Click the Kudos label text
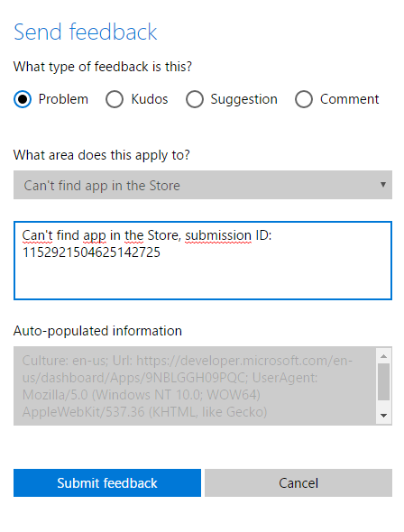Screen dimensions: 404x532 (x=150, y=99)
